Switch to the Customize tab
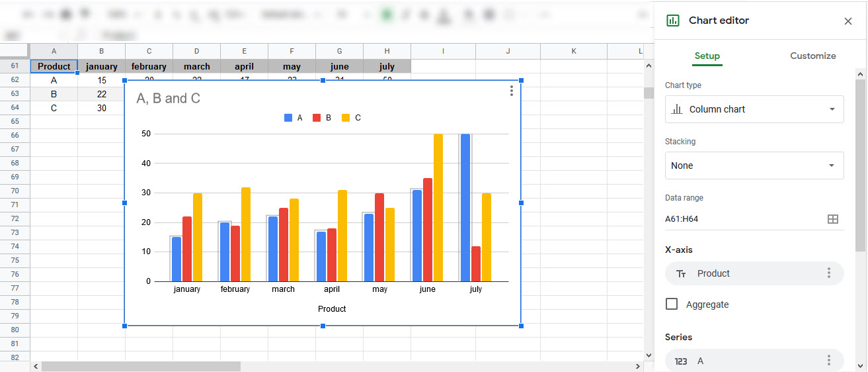The image size is (868, 372). click(x=812, y=56)
